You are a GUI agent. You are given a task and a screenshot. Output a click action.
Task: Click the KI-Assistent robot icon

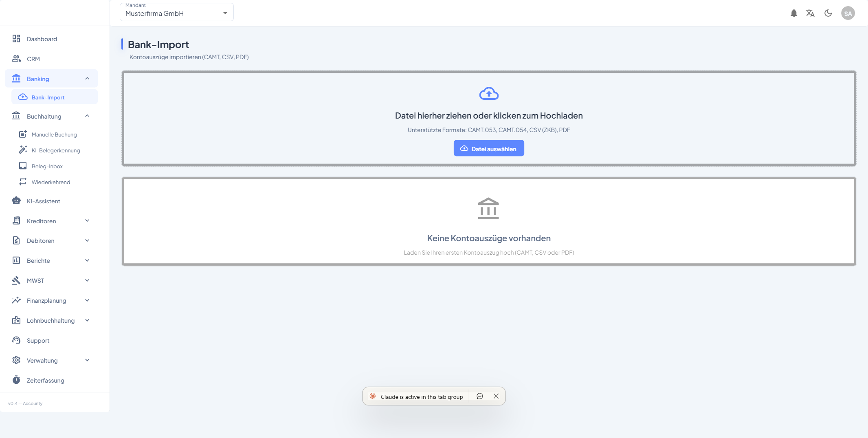tap(16, 201)
